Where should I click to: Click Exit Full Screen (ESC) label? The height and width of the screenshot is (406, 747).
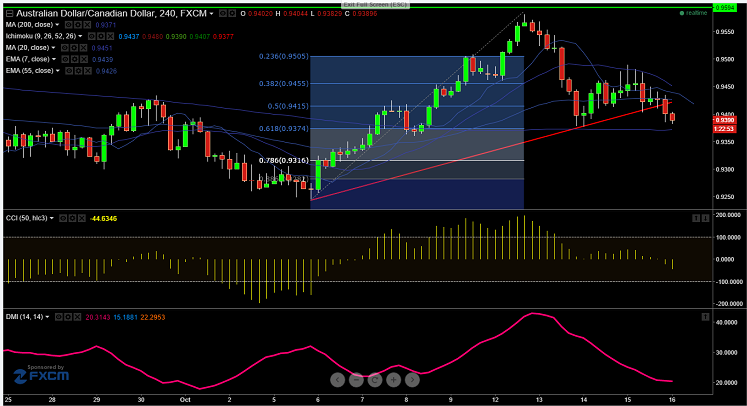[375, 4]
